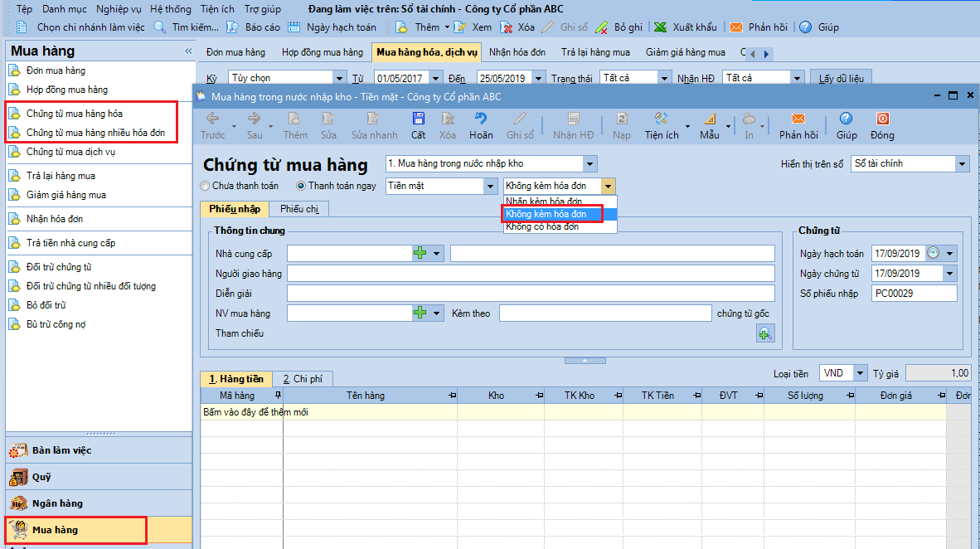Image resolution: width=980 pixels, height=549 pixels.
Task: Click green plus next to NV mua hàng
Action: pyautogui.click(x=420, y=313)
